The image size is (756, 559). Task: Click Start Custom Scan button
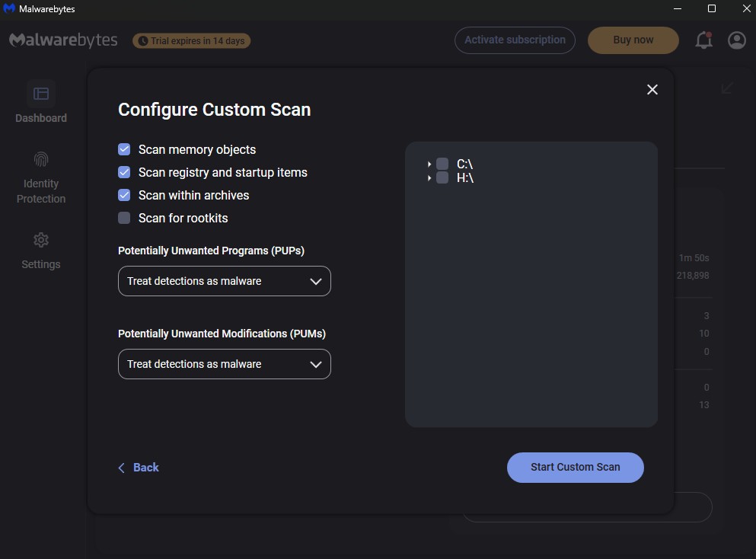point(576,468)
